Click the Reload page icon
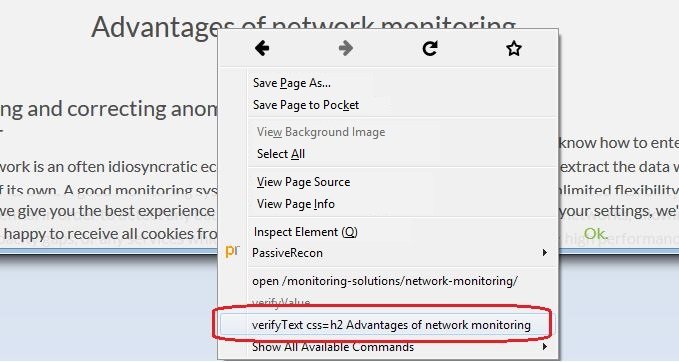Screen dimensions: 679x362 [x=430, y=48]
